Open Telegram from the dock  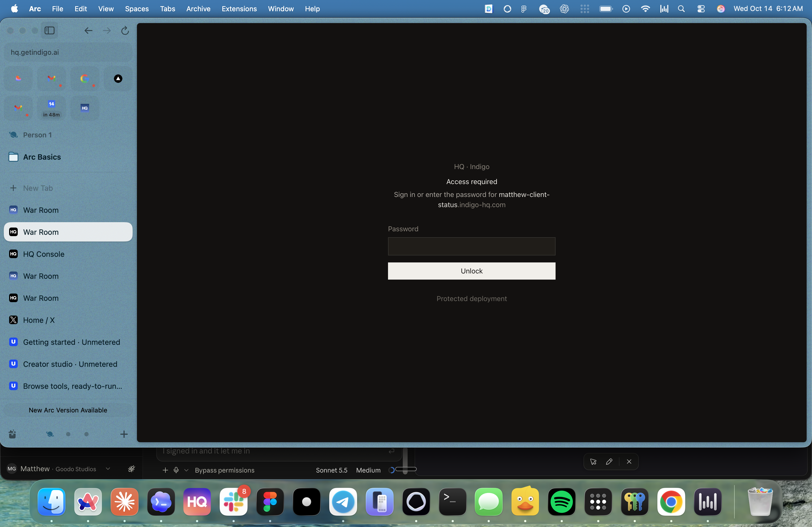click(x=343, y=502)
